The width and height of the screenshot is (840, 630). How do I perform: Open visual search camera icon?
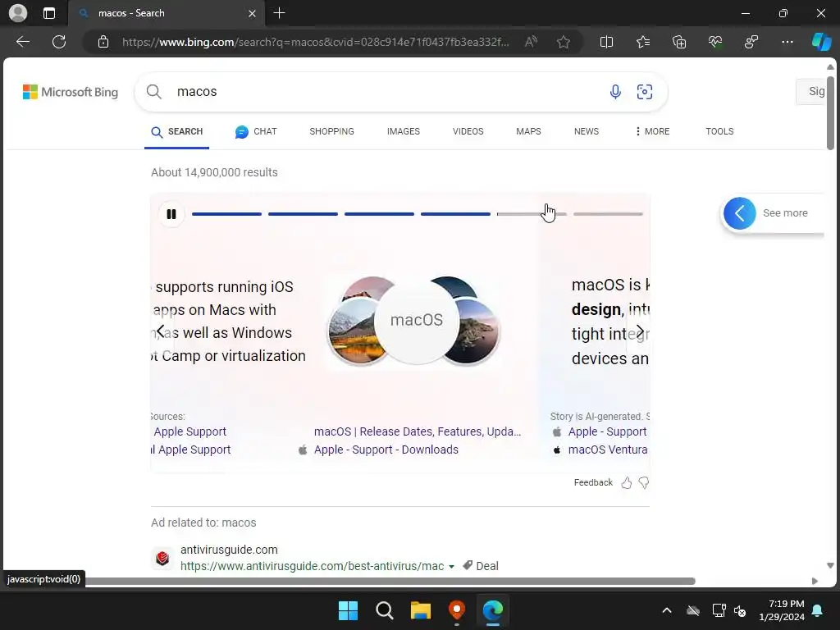(645, 92)
